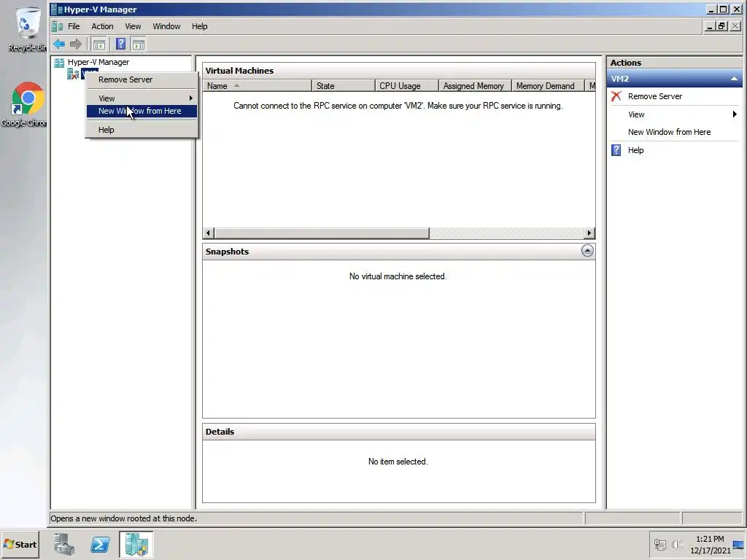The width and height of the screenshot is (747, 560).
Task: Click left scroll arrow of Virtual Machines list
Action: (208, 233)
